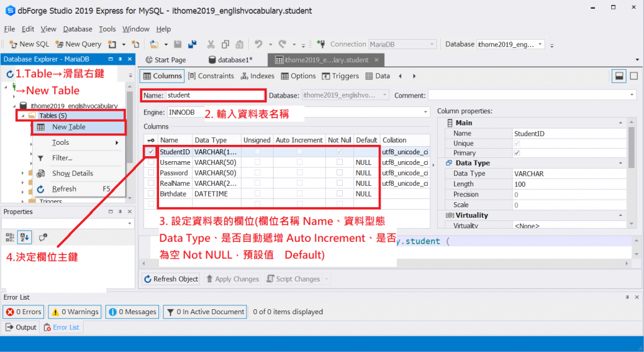Toggle Not Null checkbox for Username
Viewport: 644px width, 352px height.
(339, 162)
